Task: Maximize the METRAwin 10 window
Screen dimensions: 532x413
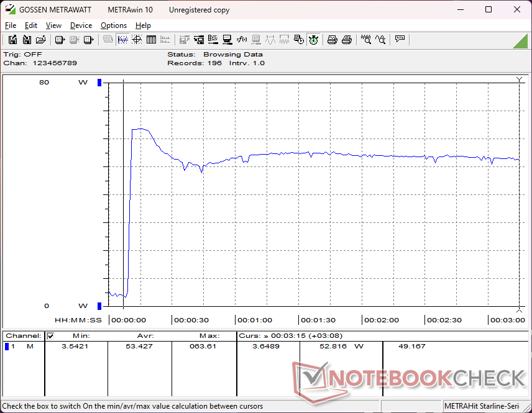Action: tap(488, 9)
